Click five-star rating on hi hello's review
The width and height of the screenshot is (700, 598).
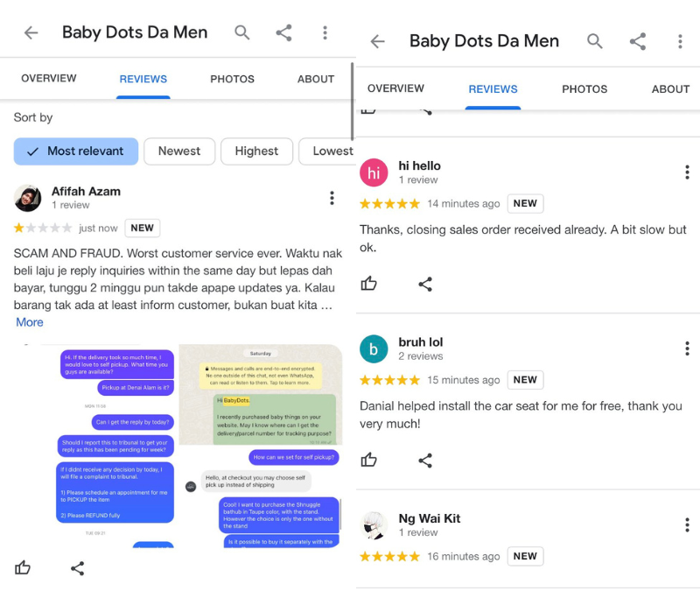(x=389, y=204)
